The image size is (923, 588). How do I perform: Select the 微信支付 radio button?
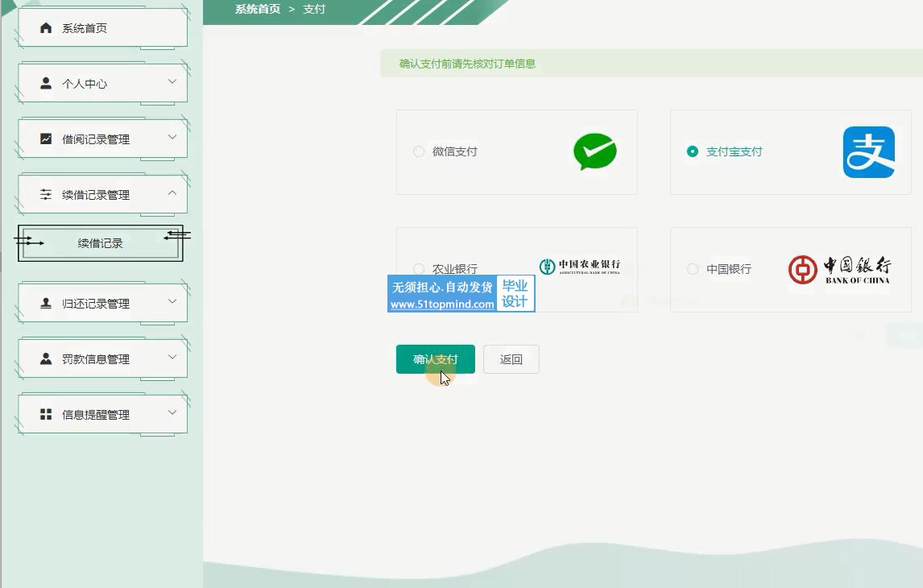pyautogui.click(x=419, y=151)
